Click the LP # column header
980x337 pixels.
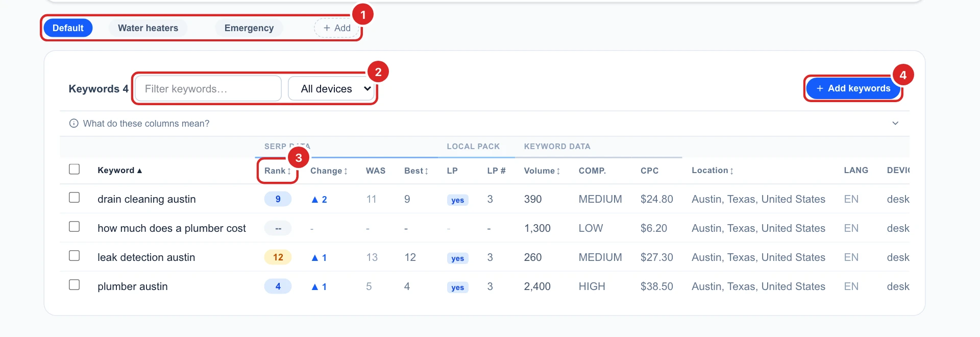pyautogui.click(x=496, y=171)
